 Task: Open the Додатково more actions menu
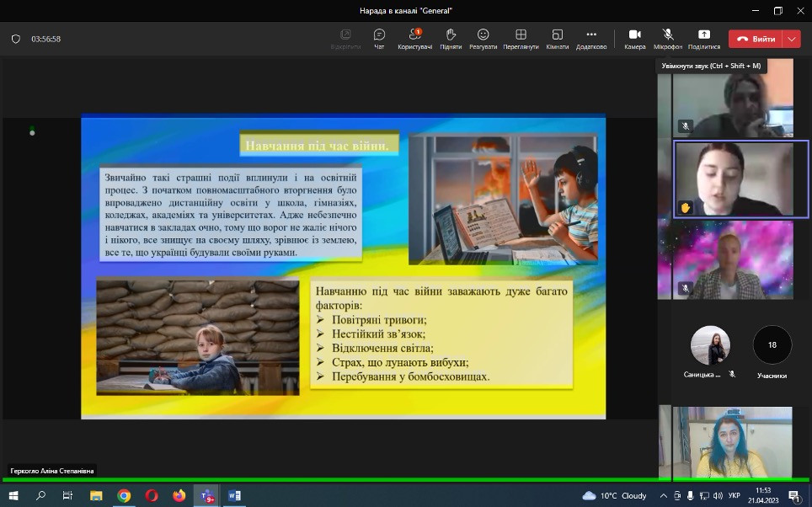tap(591, 38)
